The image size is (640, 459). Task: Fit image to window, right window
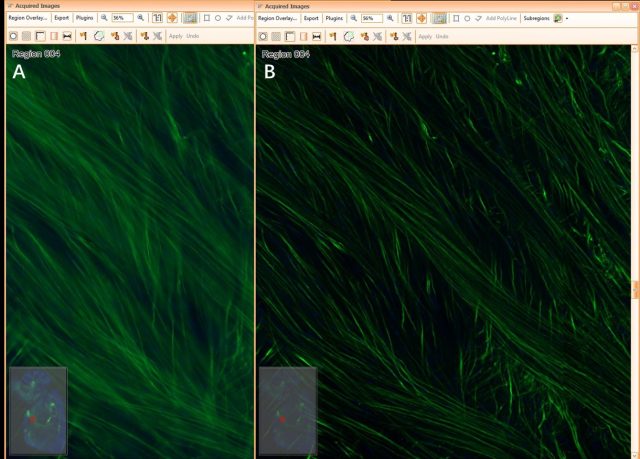[x=422, y=18]
